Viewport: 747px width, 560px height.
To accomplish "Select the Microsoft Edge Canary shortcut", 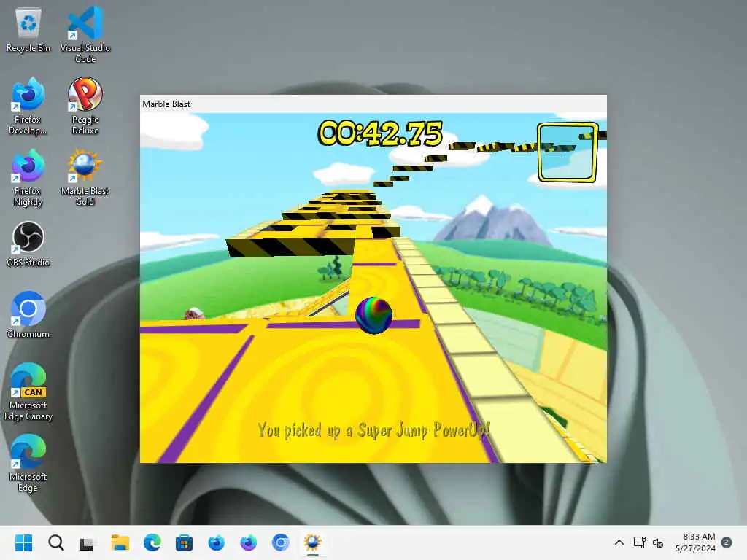I will 28,392.
